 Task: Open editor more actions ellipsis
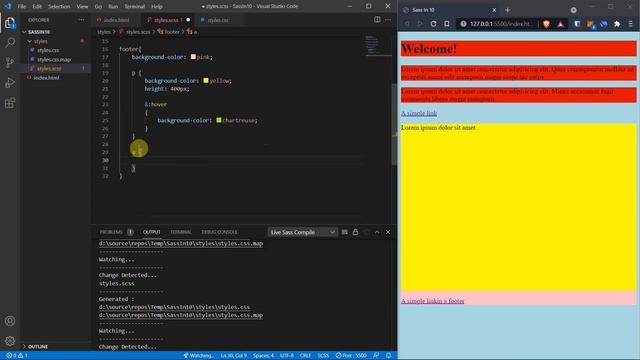[388, 20]
